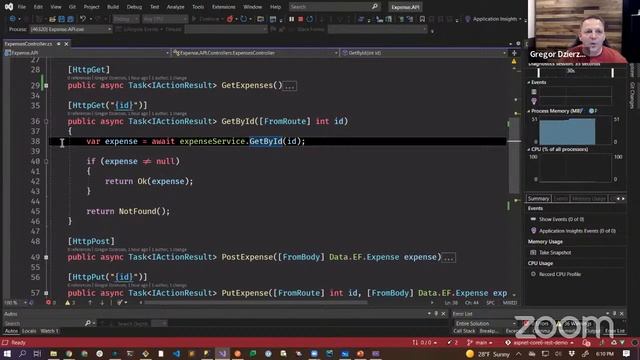Expand the collapsed PostExpense method at line 49
The height and width of the screenshot is (360, 640).
(46, 257)
